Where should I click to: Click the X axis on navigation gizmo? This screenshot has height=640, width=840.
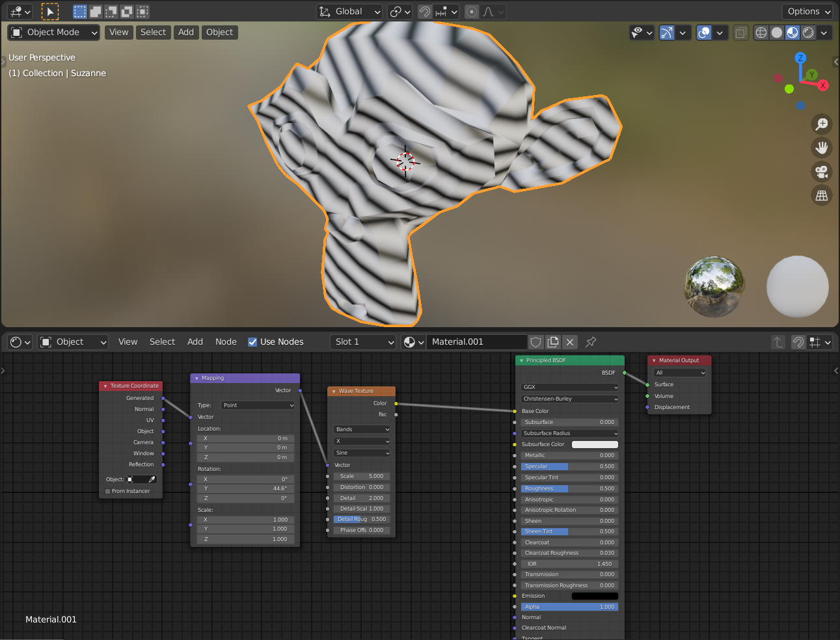click(x=823, y=85)
